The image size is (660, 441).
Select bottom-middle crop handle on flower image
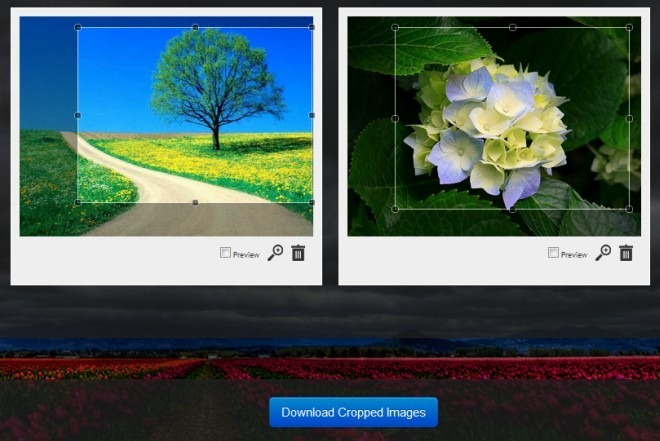pos(512,209)
